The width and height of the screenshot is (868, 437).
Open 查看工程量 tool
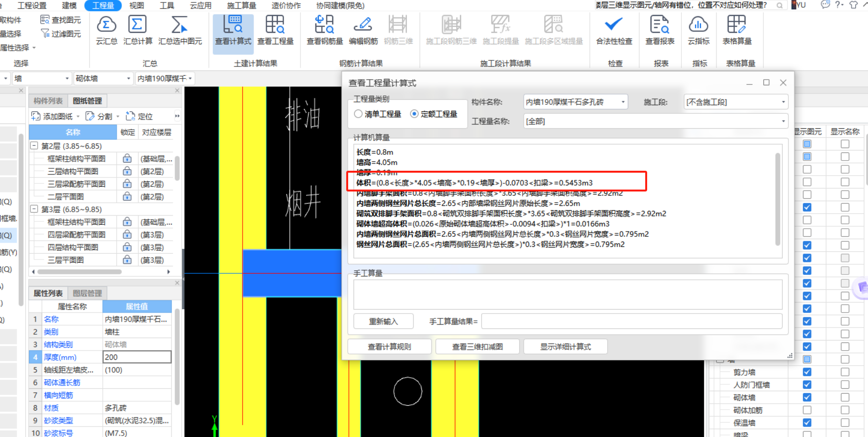(x=275, y=30)
